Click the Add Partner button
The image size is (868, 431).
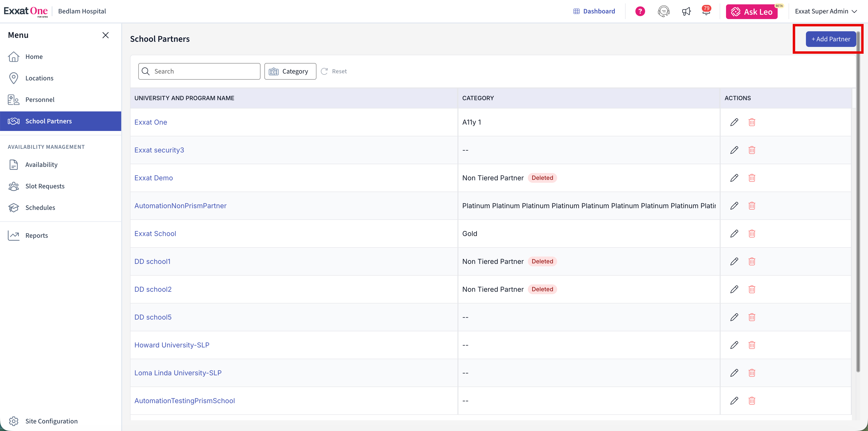[x=831, y=39]
